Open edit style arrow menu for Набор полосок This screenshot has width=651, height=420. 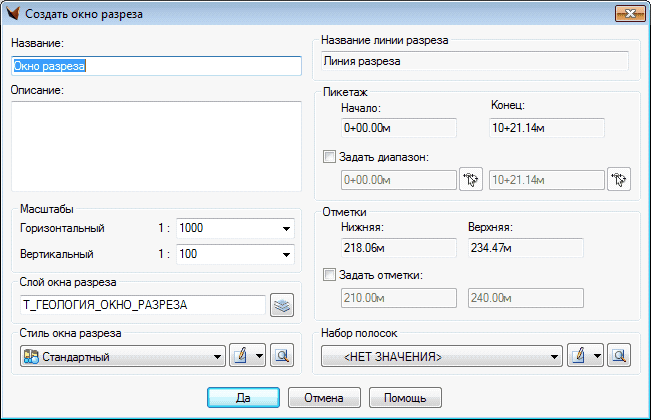[x=598, y=356]
